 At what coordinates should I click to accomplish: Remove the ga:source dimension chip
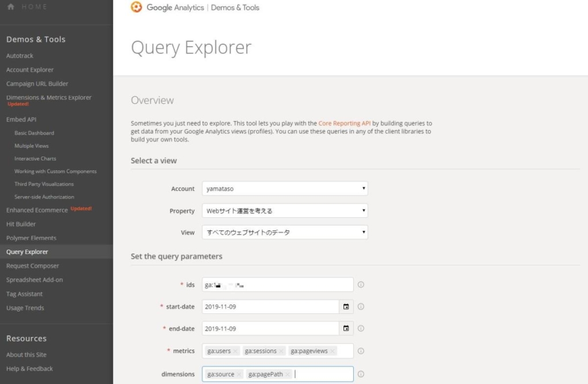pos(239,374)
